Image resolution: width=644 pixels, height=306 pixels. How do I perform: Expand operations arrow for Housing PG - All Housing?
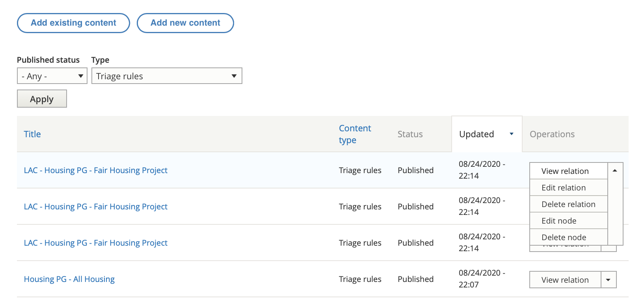tap(609, 280)
